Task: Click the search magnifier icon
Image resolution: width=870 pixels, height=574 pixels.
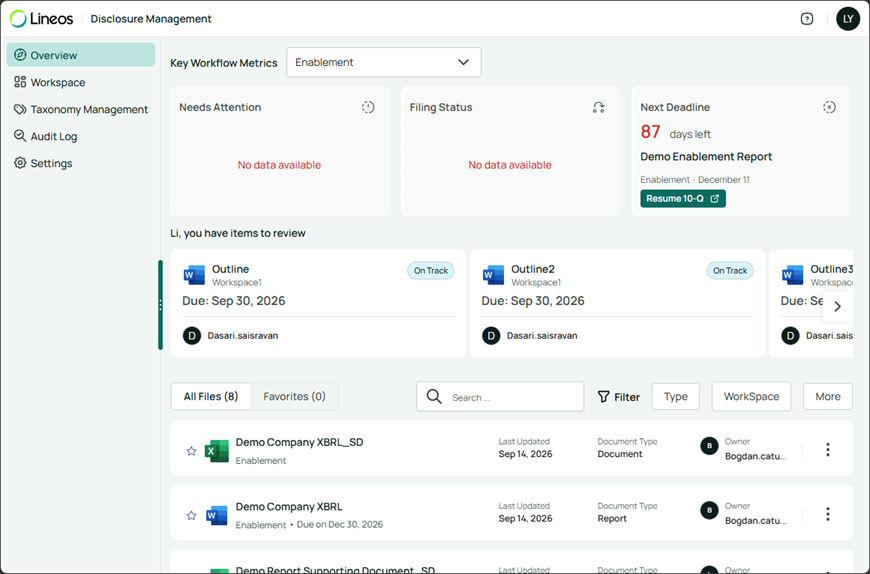Action: tap(434, 397)
